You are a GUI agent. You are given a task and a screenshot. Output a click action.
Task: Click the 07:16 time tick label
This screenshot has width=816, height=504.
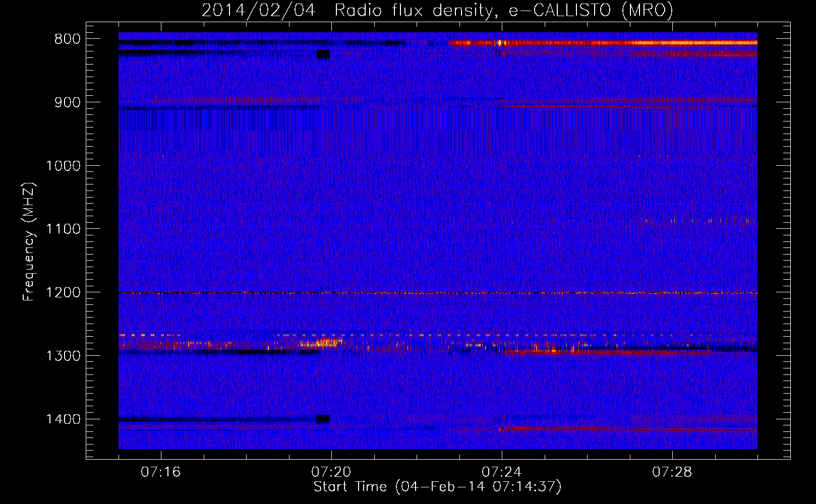(160, 472)
